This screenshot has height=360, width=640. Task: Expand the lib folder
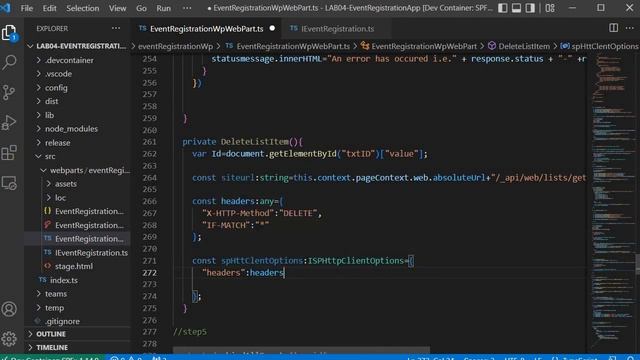78,115
